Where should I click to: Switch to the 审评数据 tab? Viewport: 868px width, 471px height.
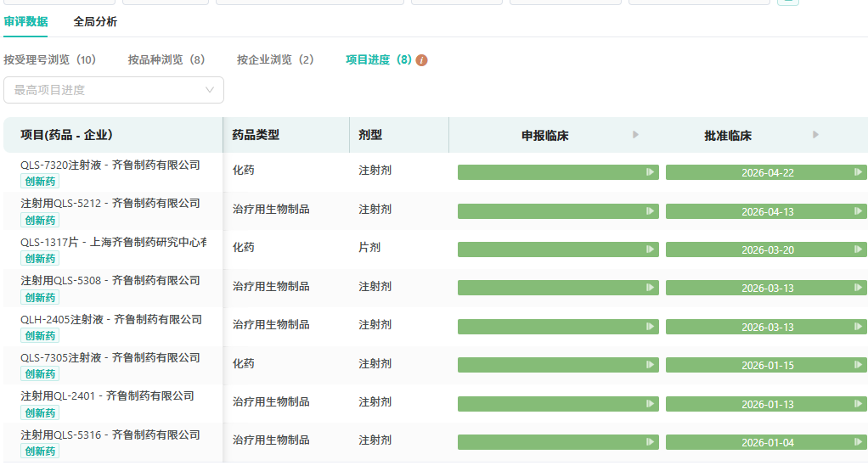[x=25, y=22]
